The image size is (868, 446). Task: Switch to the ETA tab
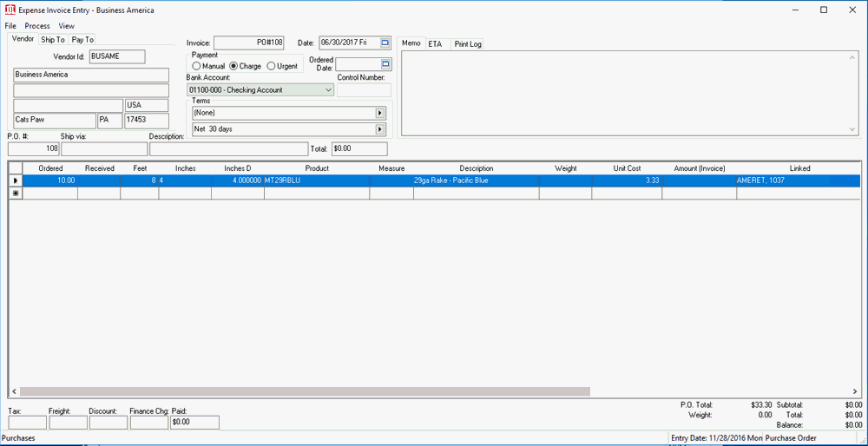pos(435,43)
